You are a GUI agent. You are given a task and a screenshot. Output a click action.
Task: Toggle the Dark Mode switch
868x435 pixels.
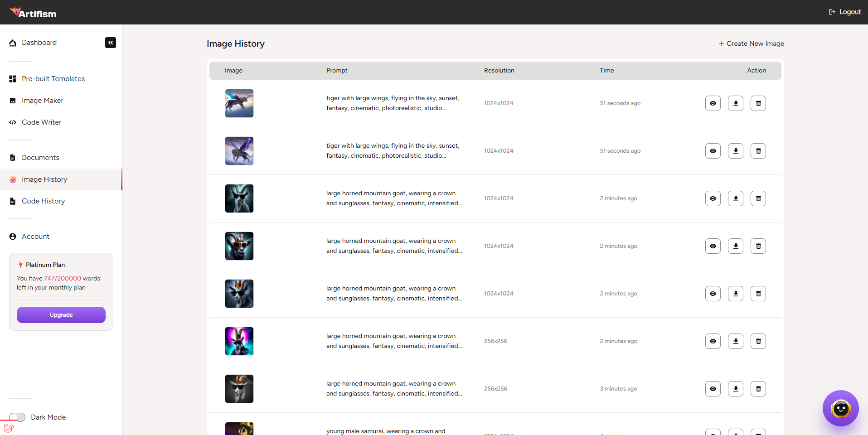pyautogui.click(x=17, y=417)
